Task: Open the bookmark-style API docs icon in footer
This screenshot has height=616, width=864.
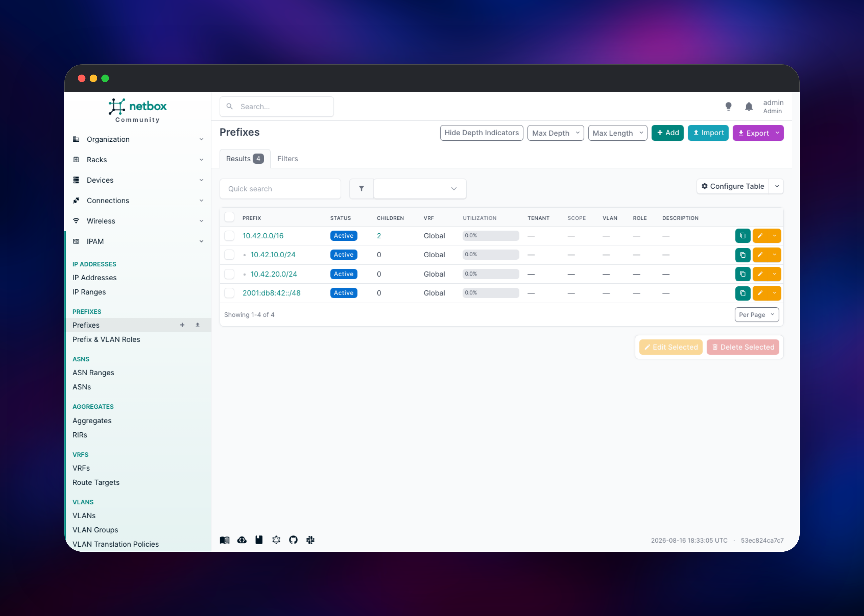Action: point(259,540)
